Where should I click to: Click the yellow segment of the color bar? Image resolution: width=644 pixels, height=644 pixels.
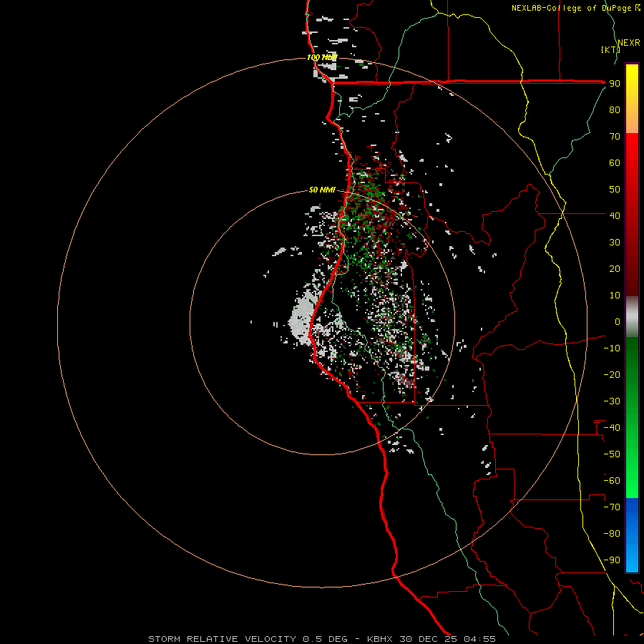coord(632,99)
